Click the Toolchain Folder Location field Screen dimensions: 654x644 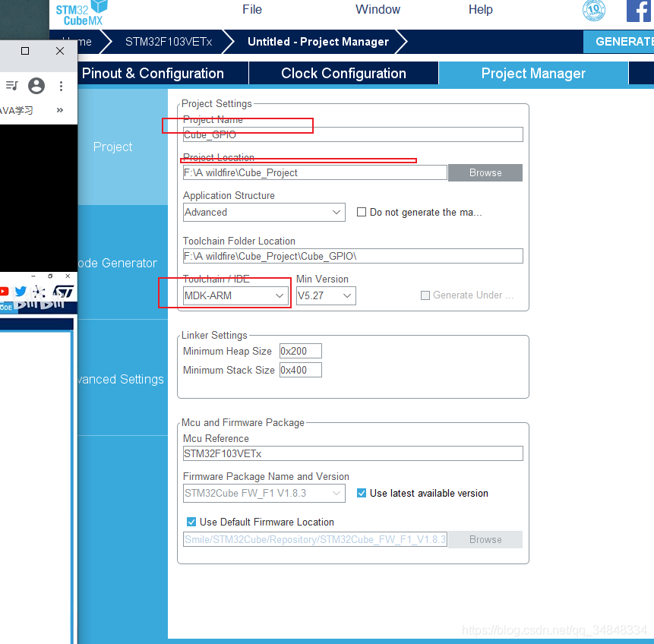tap(353, 256)
